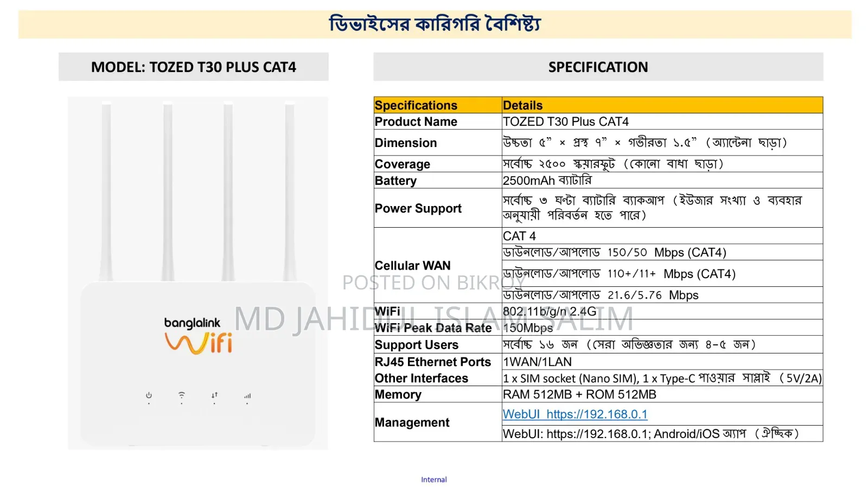This screenshot has width=868, height=488.
Task: Click the '1WAN/1LAN' value cell
Action: pos(662,362)
